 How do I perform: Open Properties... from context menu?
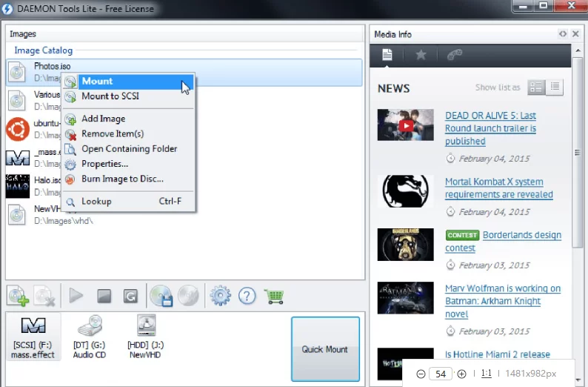click(x=129, y=164)
